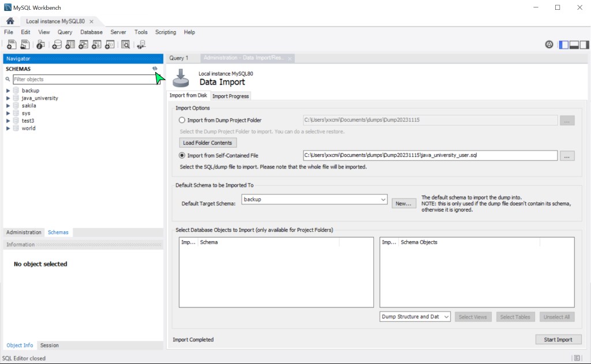Image resolution: width=591 pixels, height=364 pixels.
Task: Open preferences gear icon at top right
Action: [x=549, y=44]
